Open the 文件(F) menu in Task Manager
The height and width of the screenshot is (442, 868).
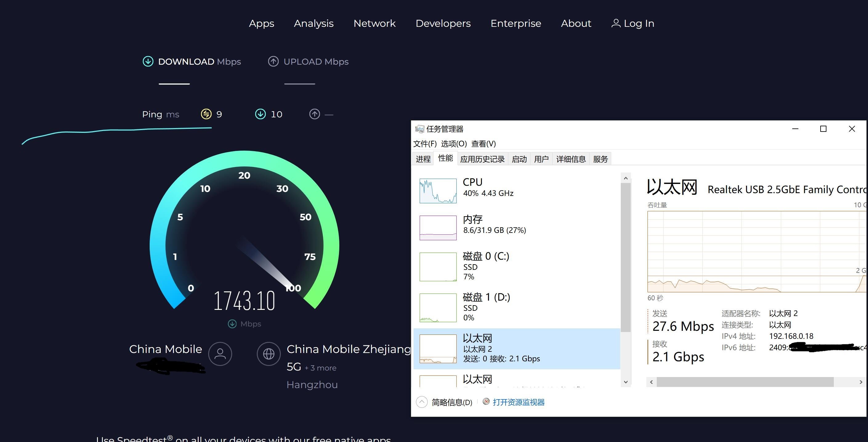[x=425, y=144]
